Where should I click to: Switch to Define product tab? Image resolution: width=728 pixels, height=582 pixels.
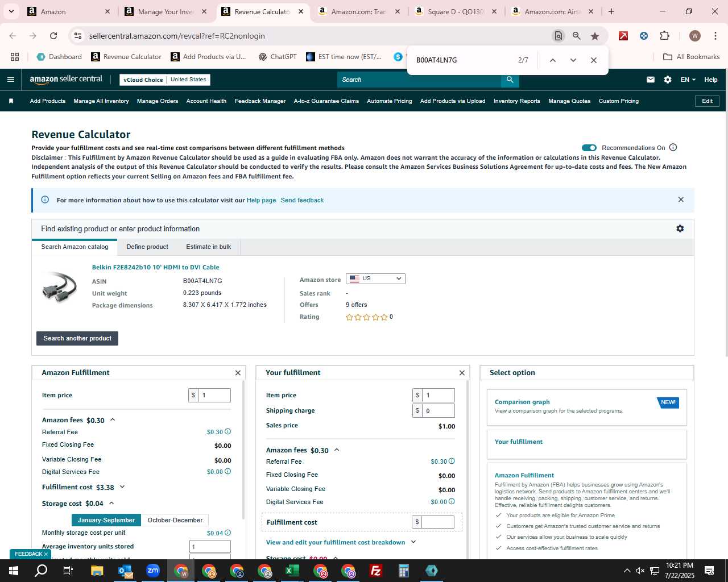[147, 247]
